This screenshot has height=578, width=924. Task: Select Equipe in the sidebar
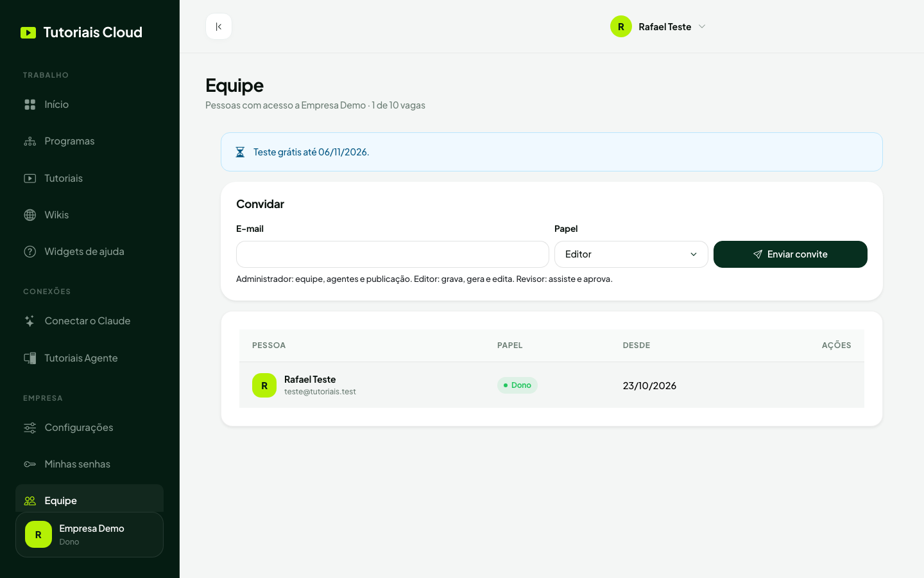click(x=89, y=499)
